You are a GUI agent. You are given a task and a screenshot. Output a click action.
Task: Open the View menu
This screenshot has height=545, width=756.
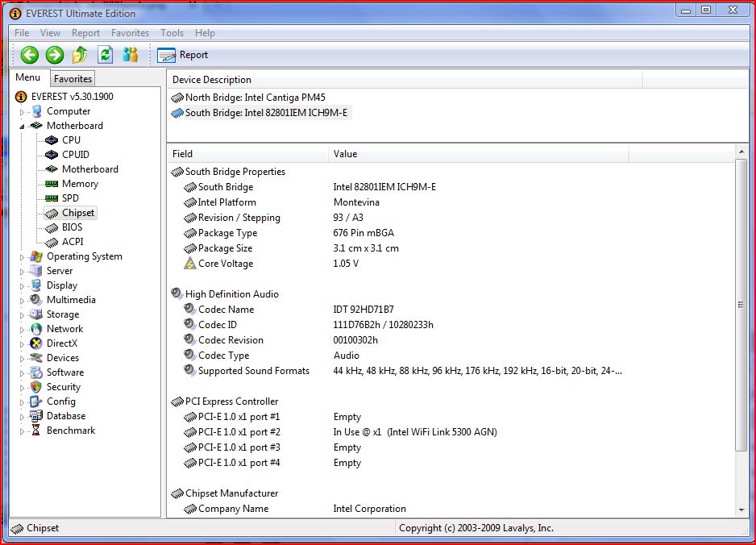point(50,33)
